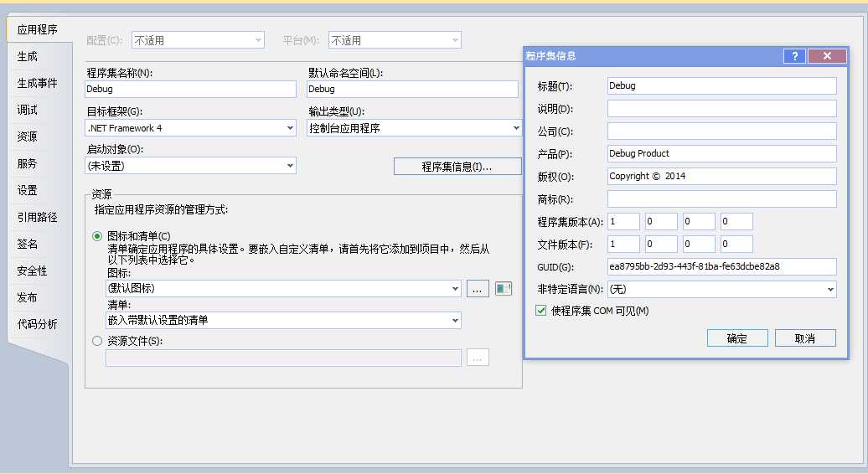Click the empty 公司 field
Image resolution: width=868 pixels, height=474 pixels.
pyautogui.click(x=722, y=131)
